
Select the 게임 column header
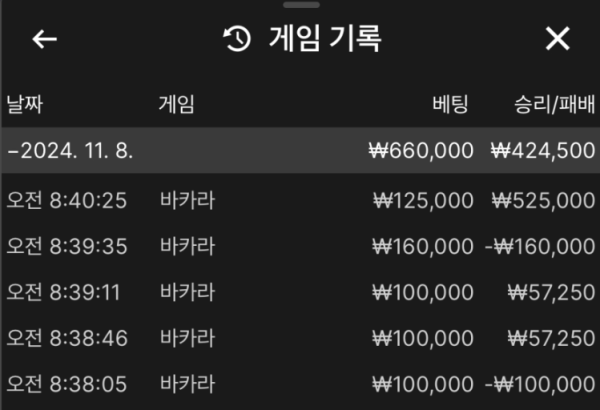[176, 104]
